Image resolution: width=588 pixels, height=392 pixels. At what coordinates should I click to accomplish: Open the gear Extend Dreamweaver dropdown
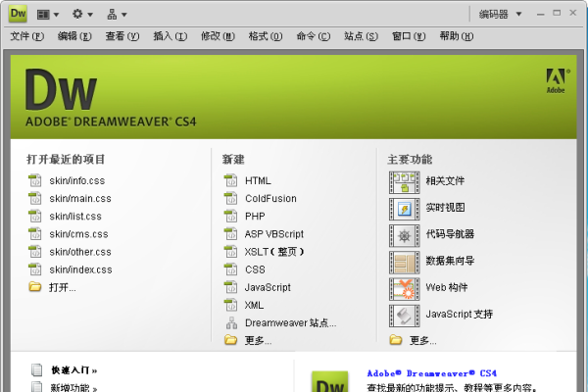(82, 15)
